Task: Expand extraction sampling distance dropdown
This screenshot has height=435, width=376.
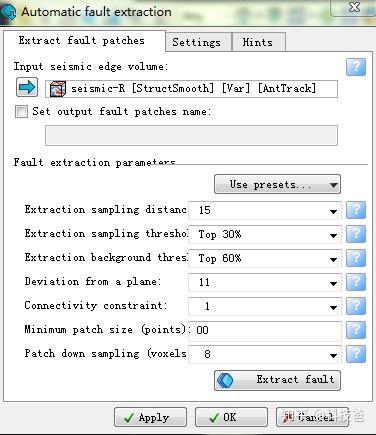Action: pos(333,211)
